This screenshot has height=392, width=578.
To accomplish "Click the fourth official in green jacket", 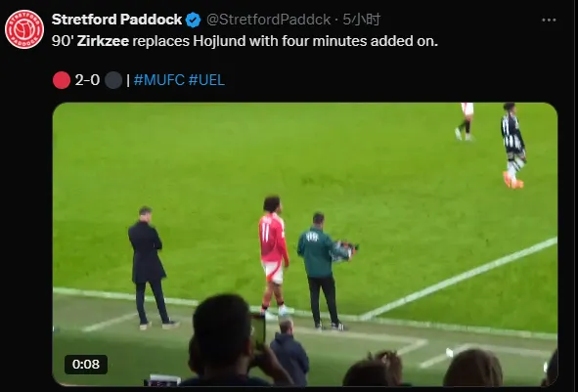I will (324, 271).
